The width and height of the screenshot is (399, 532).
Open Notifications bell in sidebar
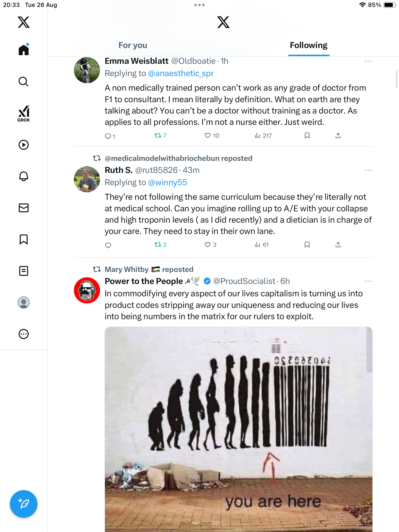(24, 176)
